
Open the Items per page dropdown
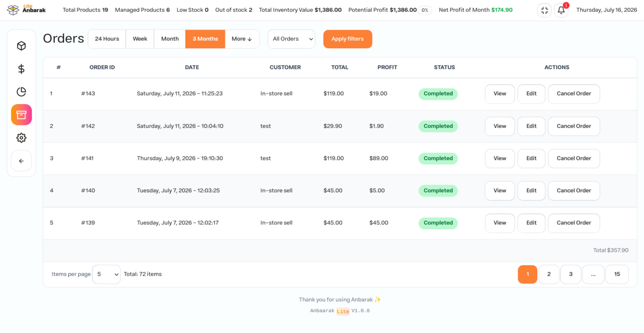pyautogui.click(x=106, y=274)
